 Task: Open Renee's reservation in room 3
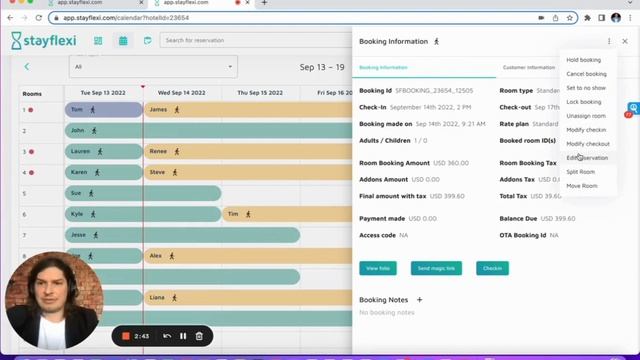[x=248, y=151]
